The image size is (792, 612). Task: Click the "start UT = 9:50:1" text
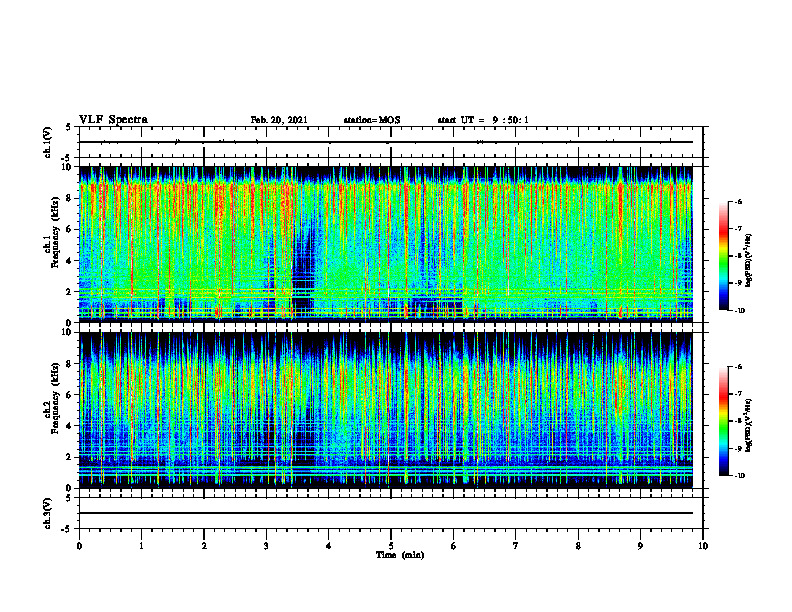483,120
